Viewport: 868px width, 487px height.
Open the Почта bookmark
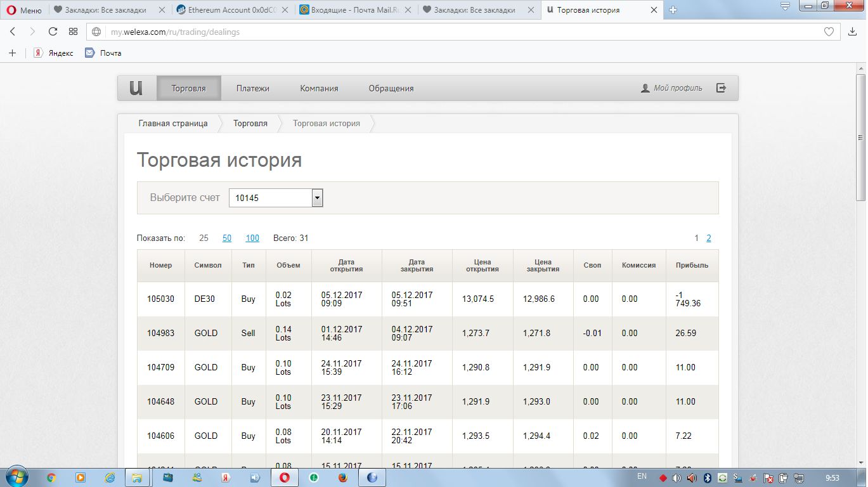tap(103, 53)
